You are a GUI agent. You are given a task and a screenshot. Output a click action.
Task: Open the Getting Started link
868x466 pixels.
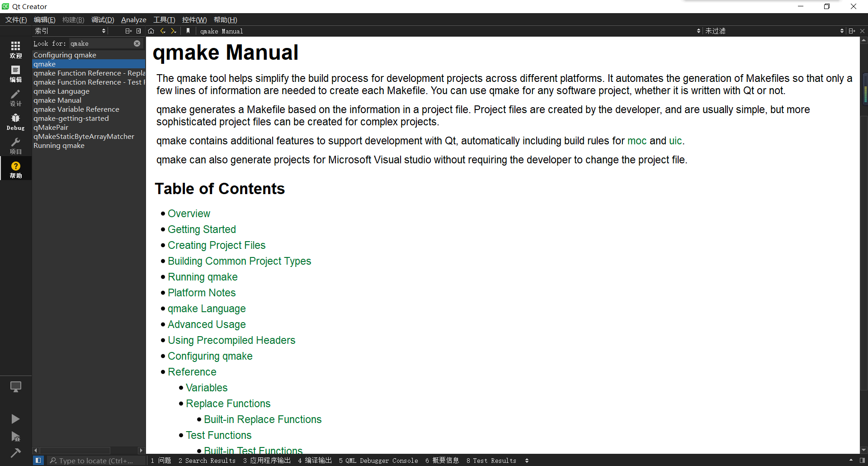202,229
